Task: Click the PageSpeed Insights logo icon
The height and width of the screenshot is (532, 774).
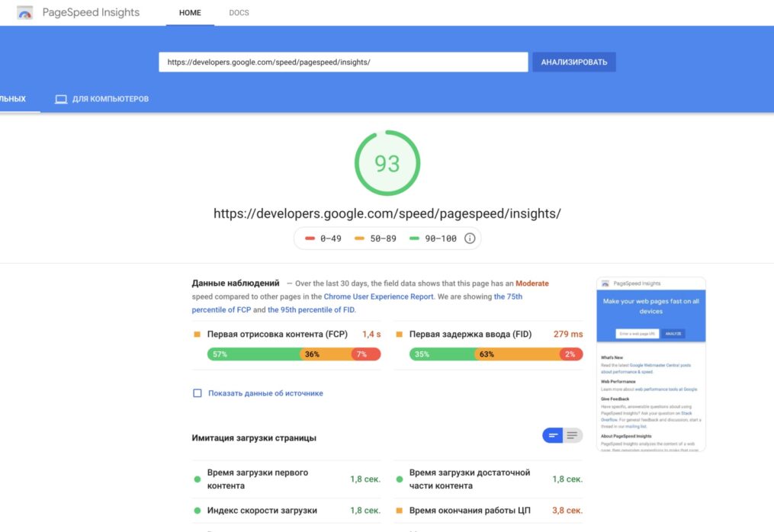Action: (24, 12)
